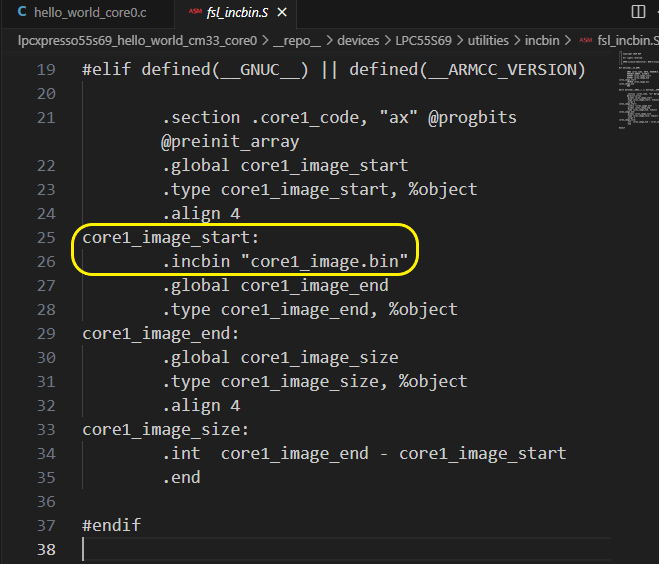Click '.type core1_image_size, %object' line
The width and height of the screenshot is (659, 564).
(x=315, y=382)
